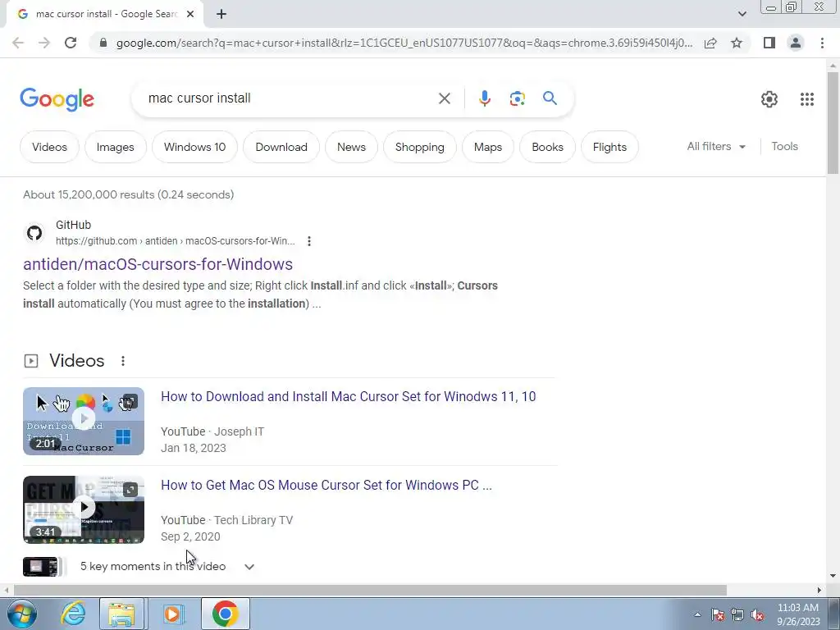Search by image with Lens icon
Image resolution: width=840 pixels, height=630 pixels.
(x=517, y=98)
